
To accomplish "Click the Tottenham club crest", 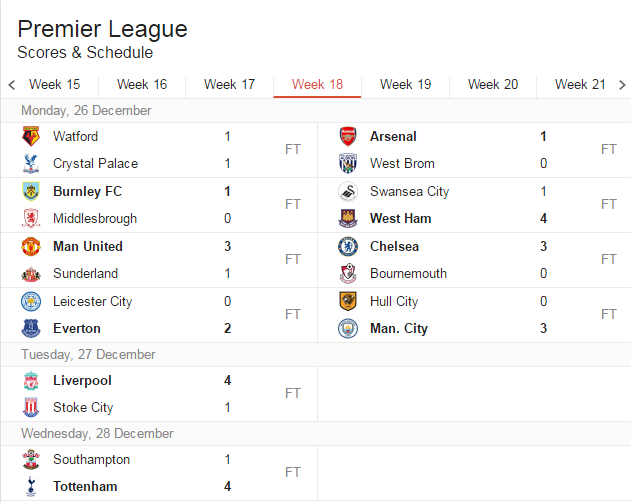I will click(x=32, y=487).
